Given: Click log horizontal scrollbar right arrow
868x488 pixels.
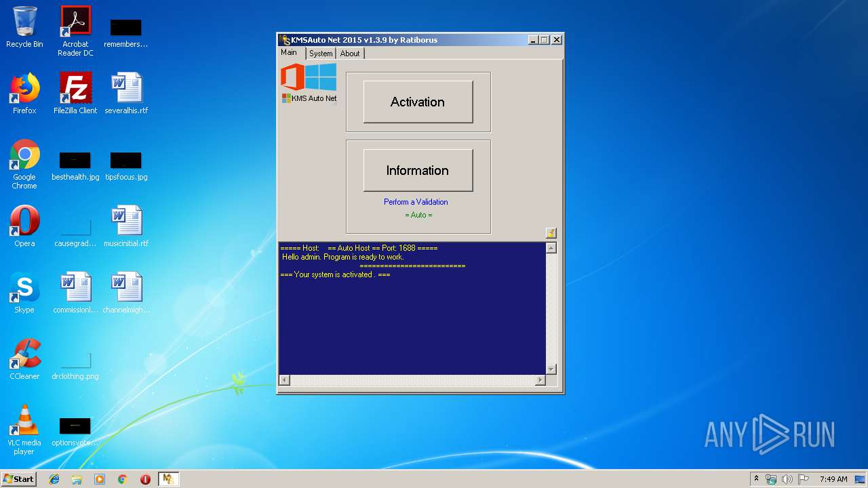Looking at the screenshot, I should tap(540, 380).
